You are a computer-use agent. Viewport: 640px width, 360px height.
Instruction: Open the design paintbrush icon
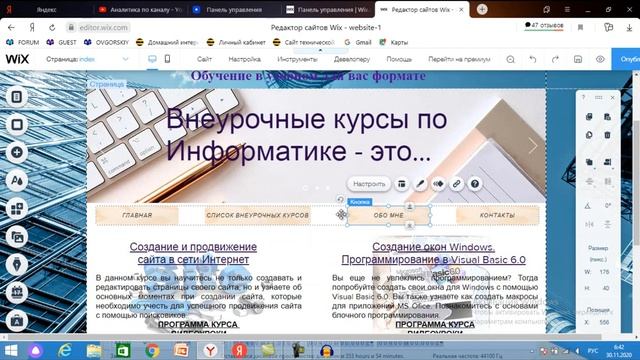pos(420,184)
